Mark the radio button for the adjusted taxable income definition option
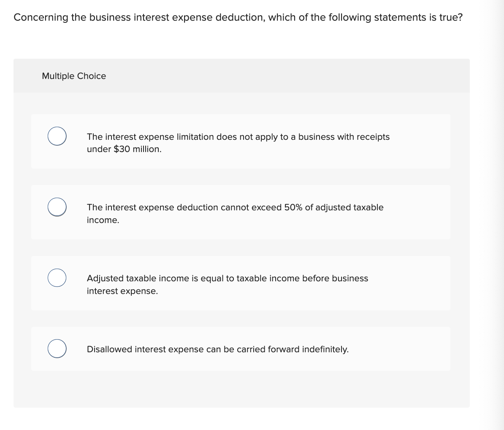The image size is (504, 430). (x=57, y=278)
